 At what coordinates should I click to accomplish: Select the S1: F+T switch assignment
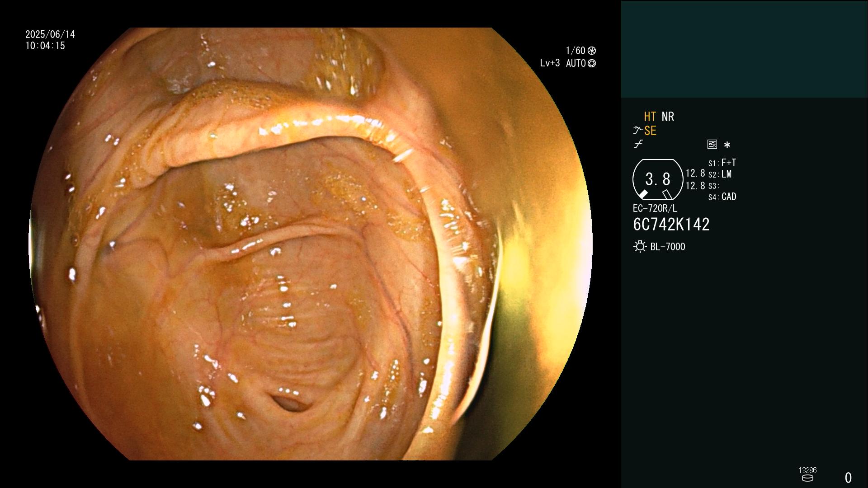(x=722, y=163)
